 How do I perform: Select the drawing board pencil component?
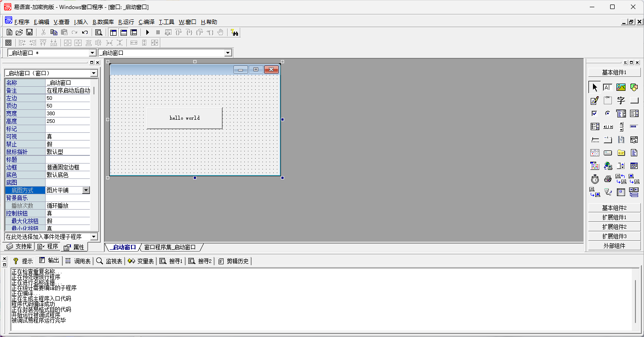pos(595,100)
